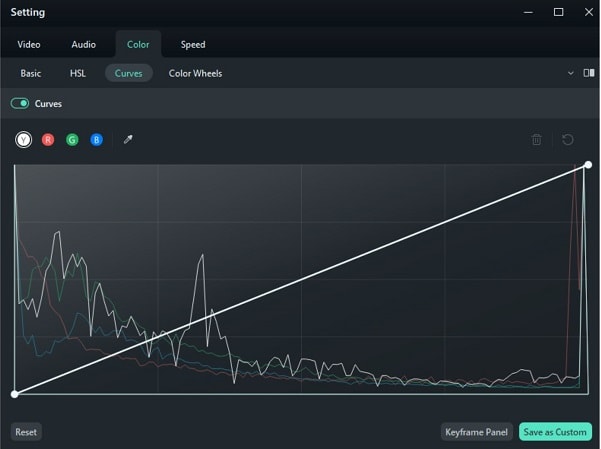Click the Reset button
Screen dimensions: 601x449
26,432
